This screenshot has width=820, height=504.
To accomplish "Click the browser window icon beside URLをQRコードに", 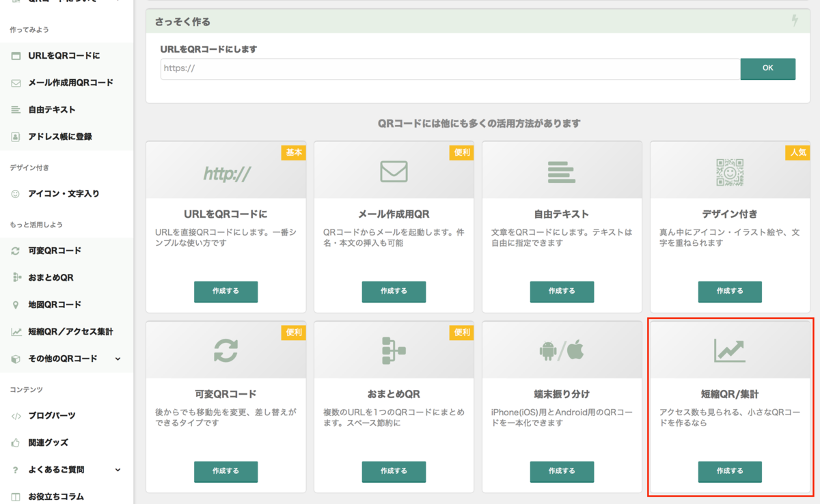I will click(x=16, y=56).
